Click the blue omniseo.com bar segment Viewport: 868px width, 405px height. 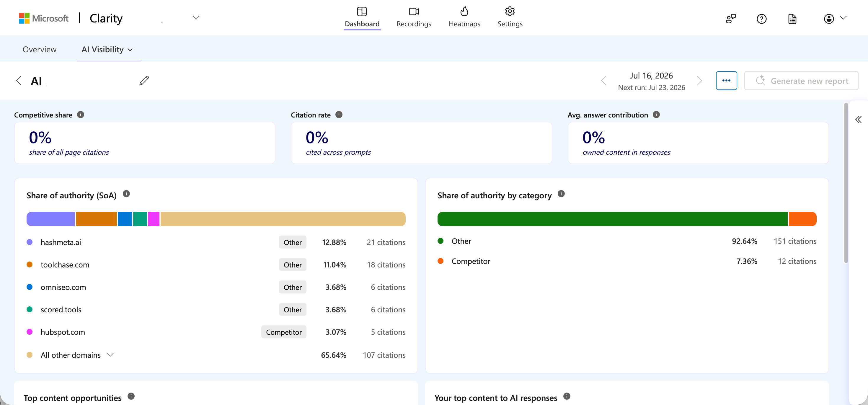[x=125, y=219]
